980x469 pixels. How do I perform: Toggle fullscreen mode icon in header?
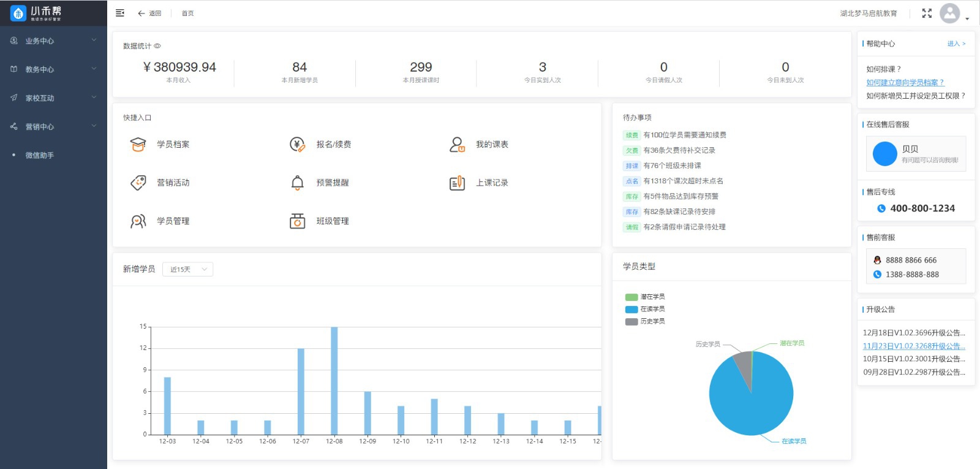point(927,13)
